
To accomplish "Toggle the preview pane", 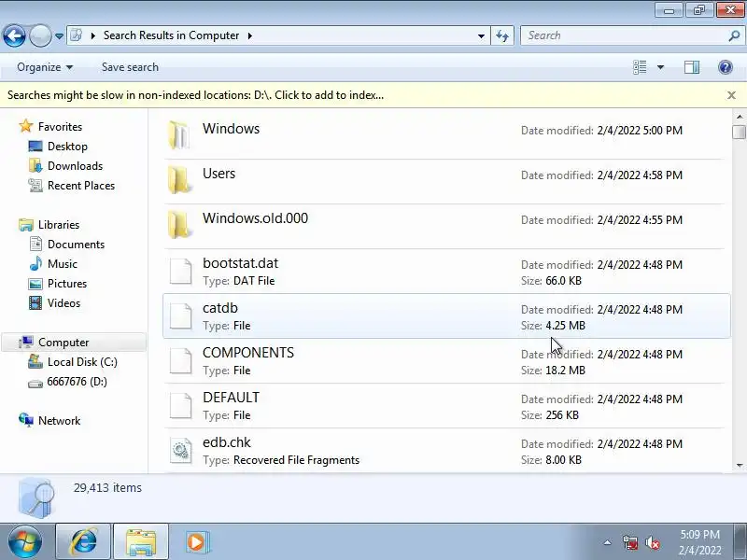I will click(692, 67).
